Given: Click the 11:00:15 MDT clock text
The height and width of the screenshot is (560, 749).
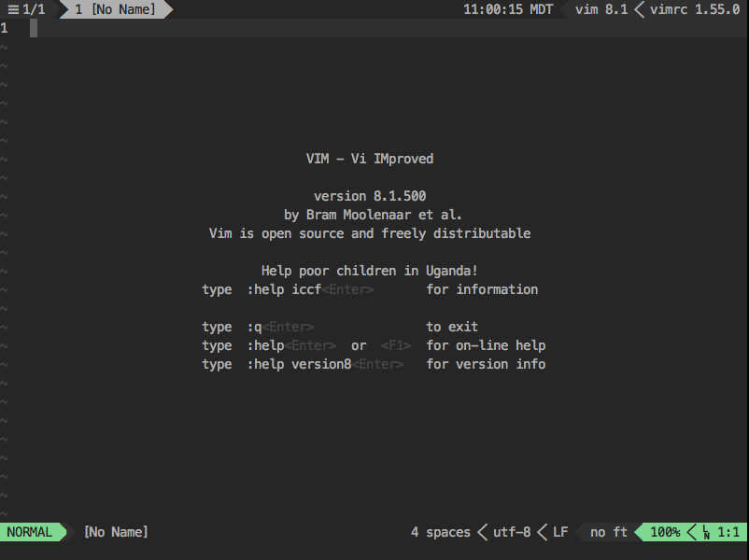Looking at the screenshot, I should point(508,9).
